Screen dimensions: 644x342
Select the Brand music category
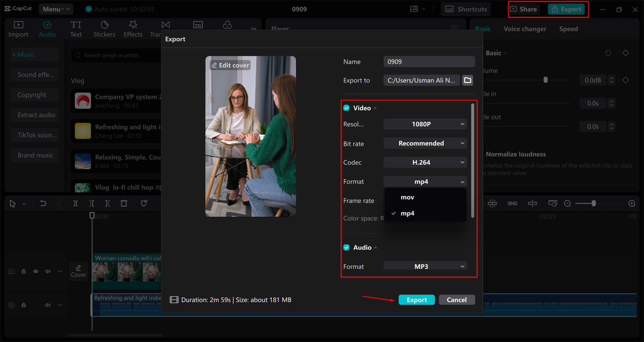click(35, 155)
